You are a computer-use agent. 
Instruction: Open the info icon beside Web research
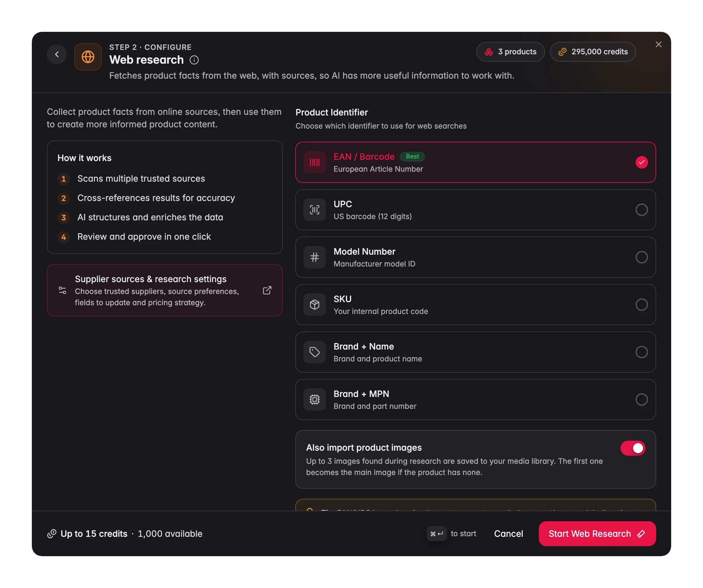[194, 60]
